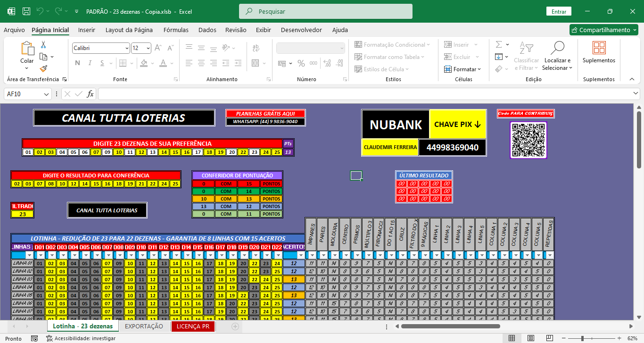Toggle bold formatting (N)
Viewport: 644px width, 343px height.
click(x=77, y=63)
